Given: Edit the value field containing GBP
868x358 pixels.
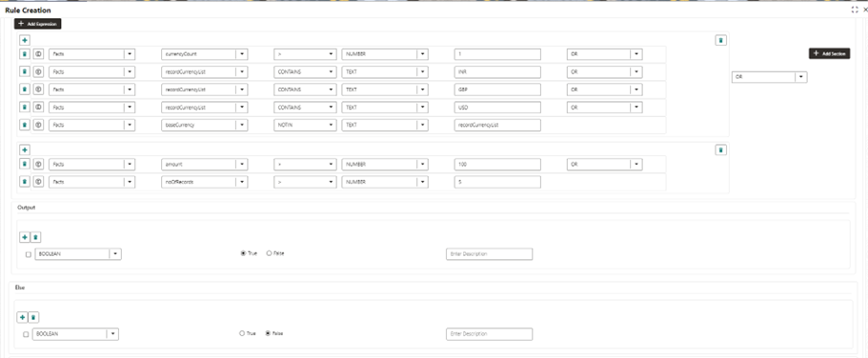Looking at the screenshot, I should pos(497,89).
